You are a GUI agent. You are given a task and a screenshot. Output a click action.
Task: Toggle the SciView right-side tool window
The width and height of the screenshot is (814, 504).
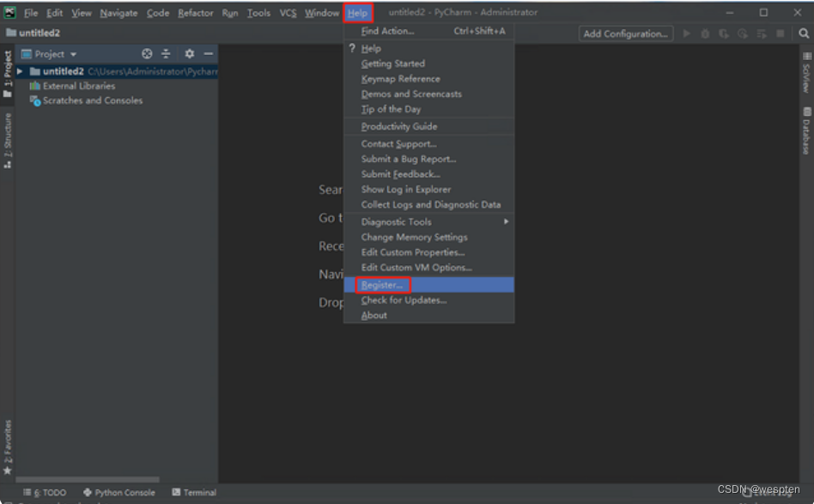(806, 73)
